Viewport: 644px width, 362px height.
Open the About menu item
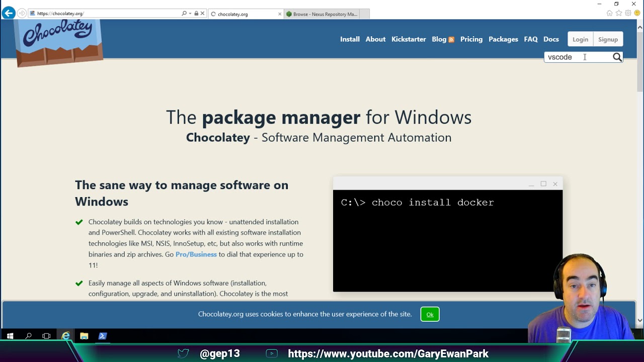pos(375,39)
